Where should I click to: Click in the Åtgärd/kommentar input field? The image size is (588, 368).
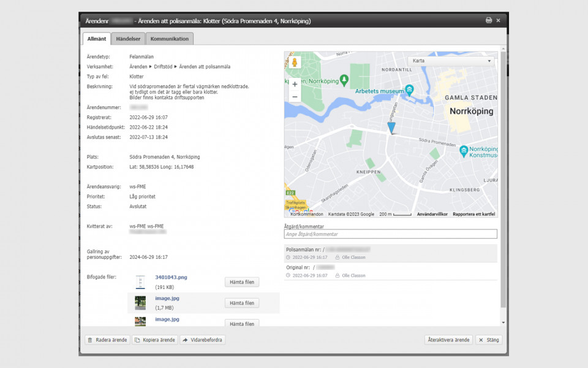click(x=391, y=234)
